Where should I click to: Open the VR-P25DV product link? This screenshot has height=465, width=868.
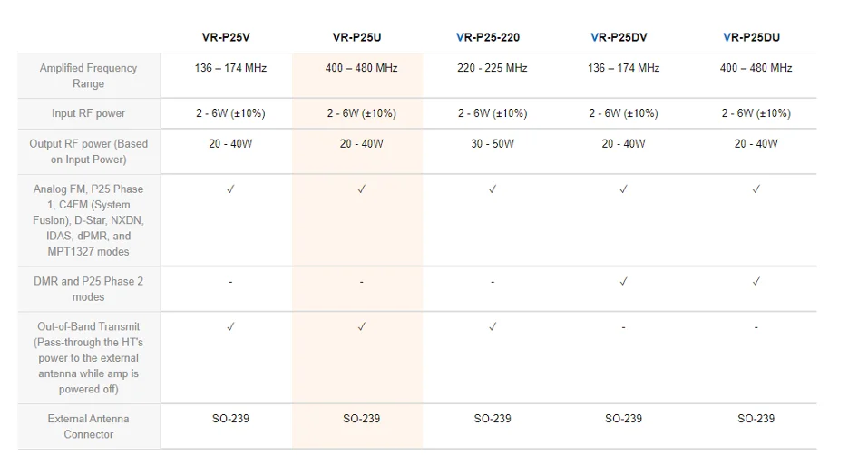click(x=619, y=37)
